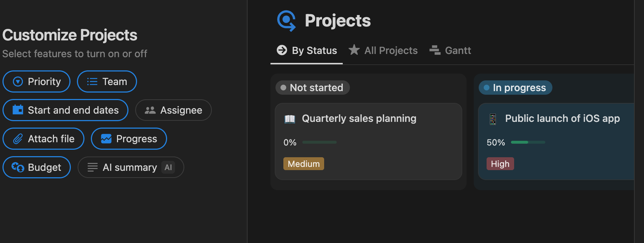Click the people icon in Assignee chip

coord(150,110)
